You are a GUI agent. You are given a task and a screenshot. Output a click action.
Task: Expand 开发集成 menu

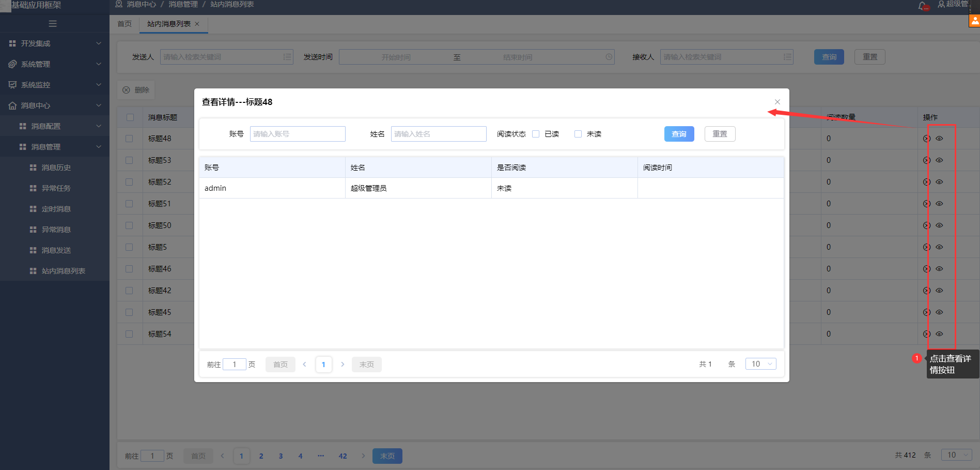(55, 43)
